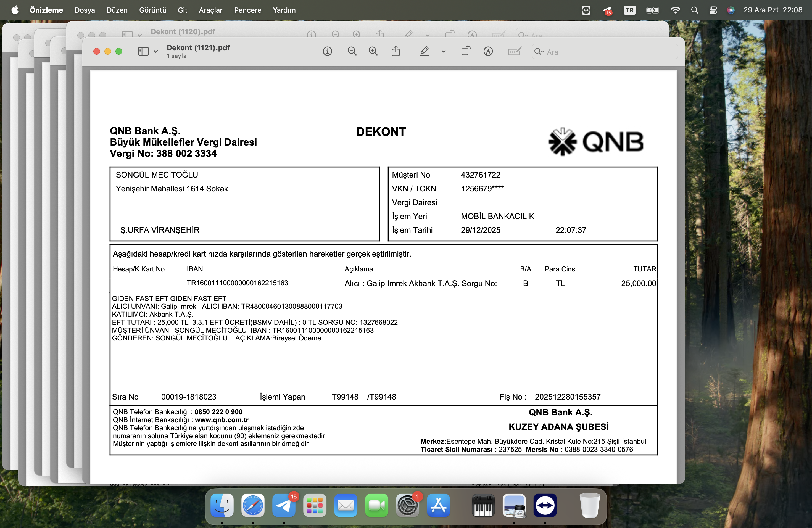Screen dimensions: 812x528
Task: Open Spotlight search in menu bar
Action: (694, 10)
